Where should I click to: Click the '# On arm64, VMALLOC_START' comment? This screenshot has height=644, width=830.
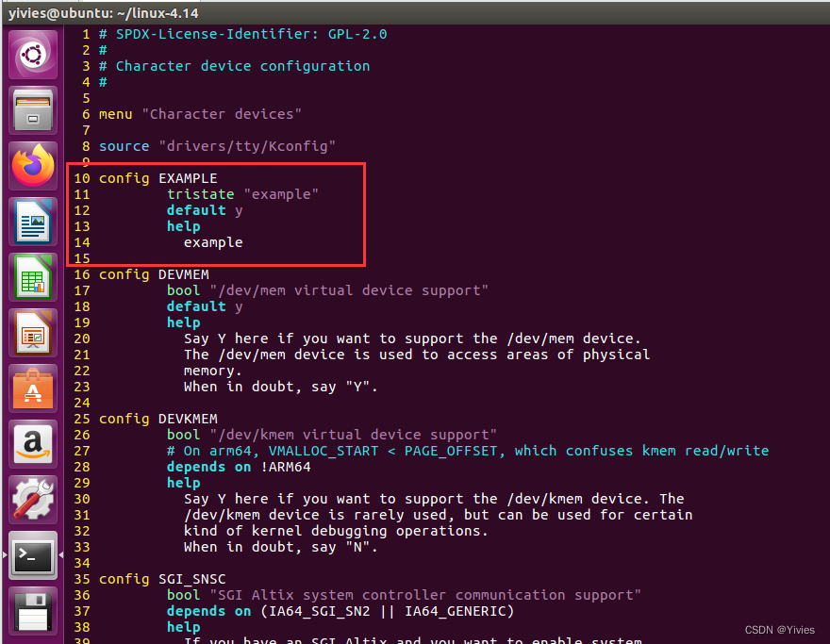click(468, 451)
